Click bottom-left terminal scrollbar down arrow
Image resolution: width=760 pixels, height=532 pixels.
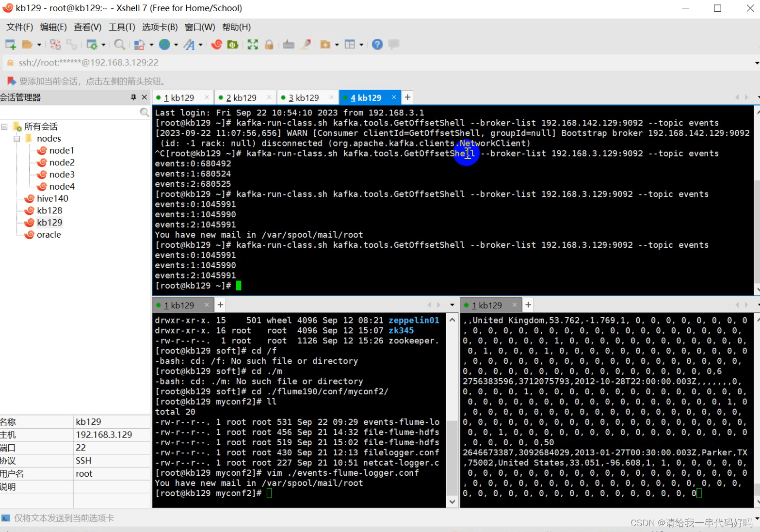pyautogui.click(x=452, y=502)
